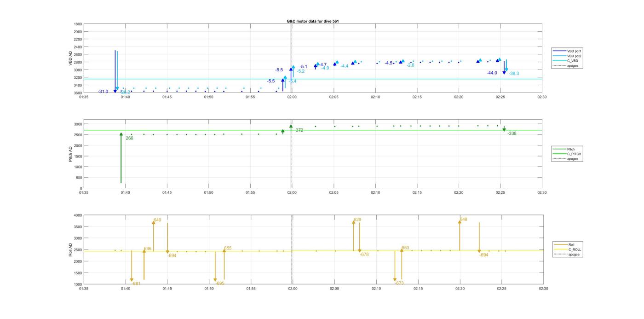Image resolution: width=644 pixels, height=319 pixels.
Task: Click the "-5.1" data label in VBD plot
Action: [303, 67]
